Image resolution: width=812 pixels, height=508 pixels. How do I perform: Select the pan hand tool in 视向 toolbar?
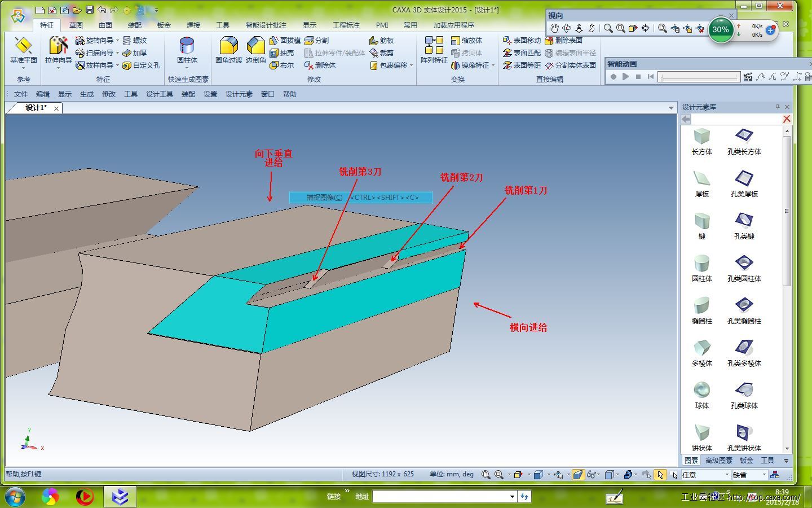554,28
